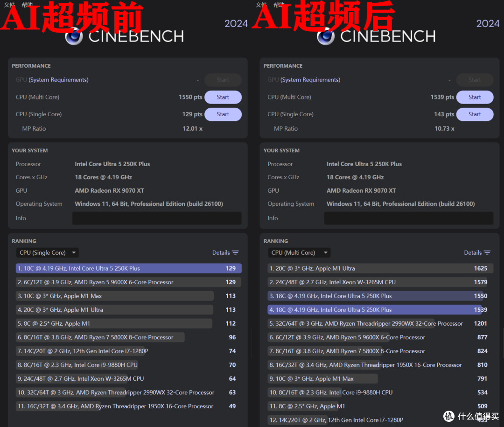The height and width of the screenshot is (427, 504).
Task: Select Apple M1 Ultra row scoring 1625
Action: (381, 268)
